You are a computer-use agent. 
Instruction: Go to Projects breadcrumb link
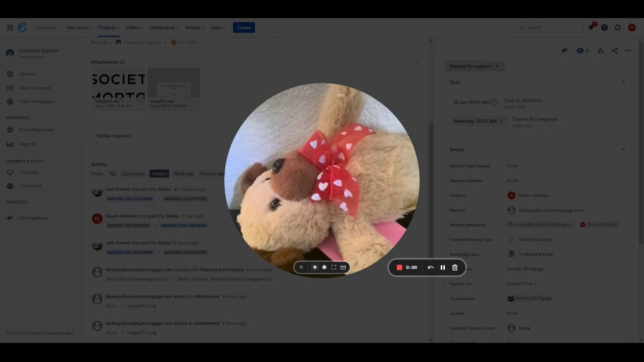[x=99, y=42]
